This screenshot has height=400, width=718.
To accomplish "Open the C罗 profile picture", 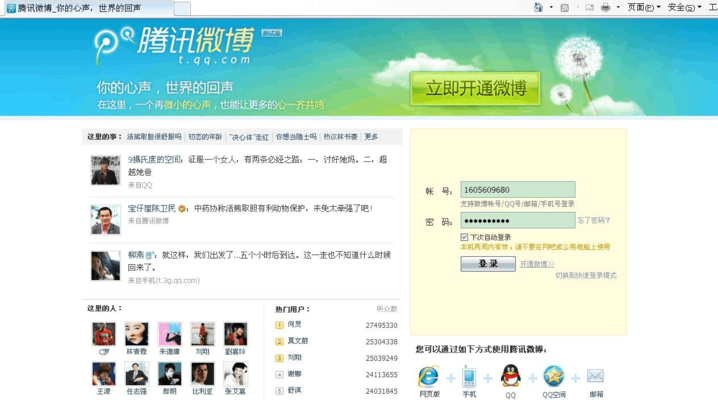I will [103, 334].
